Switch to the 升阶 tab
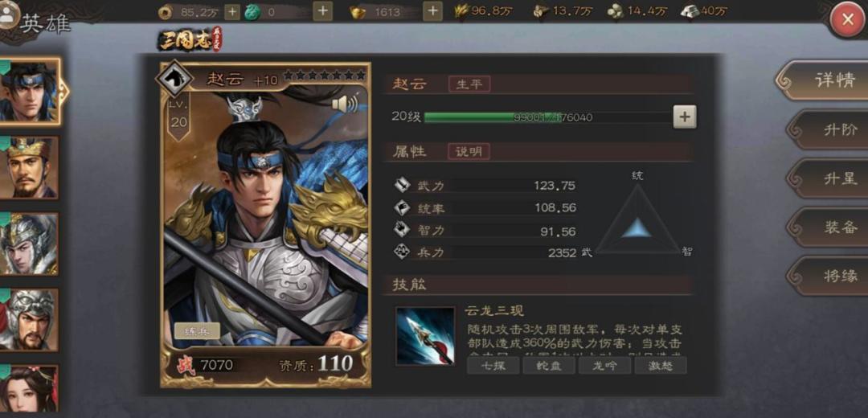 point(829,130)
